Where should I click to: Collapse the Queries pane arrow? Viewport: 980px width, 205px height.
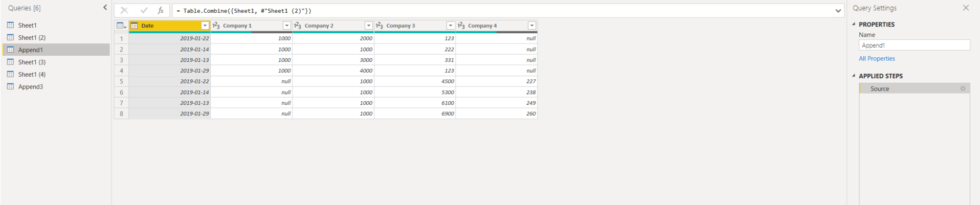(x=105, y=7)
